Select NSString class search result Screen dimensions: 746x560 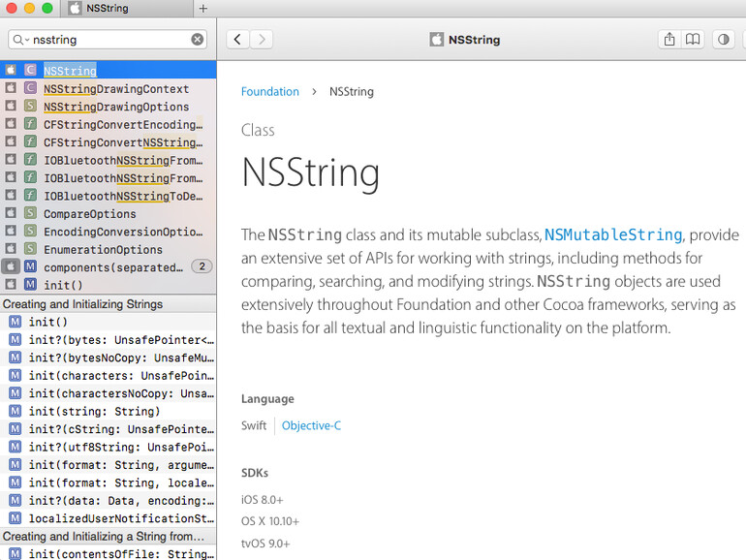108,71
